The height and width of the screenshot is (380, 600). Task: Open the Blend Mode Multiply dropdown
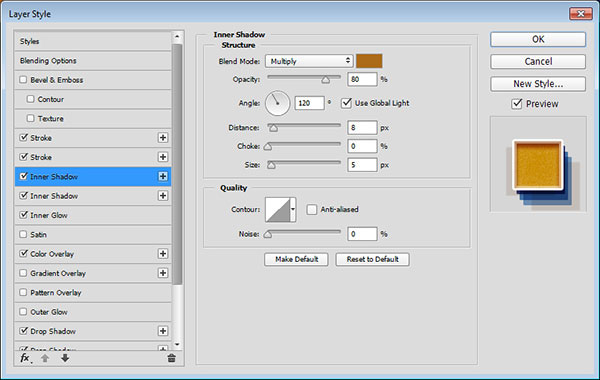tap(309, 61)
